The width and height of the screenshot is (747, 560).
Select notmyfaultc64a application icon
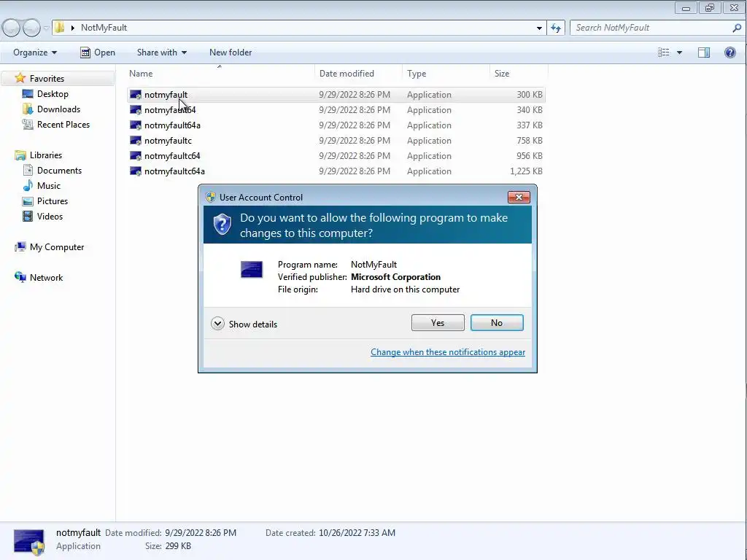click(x=136, y=171)
